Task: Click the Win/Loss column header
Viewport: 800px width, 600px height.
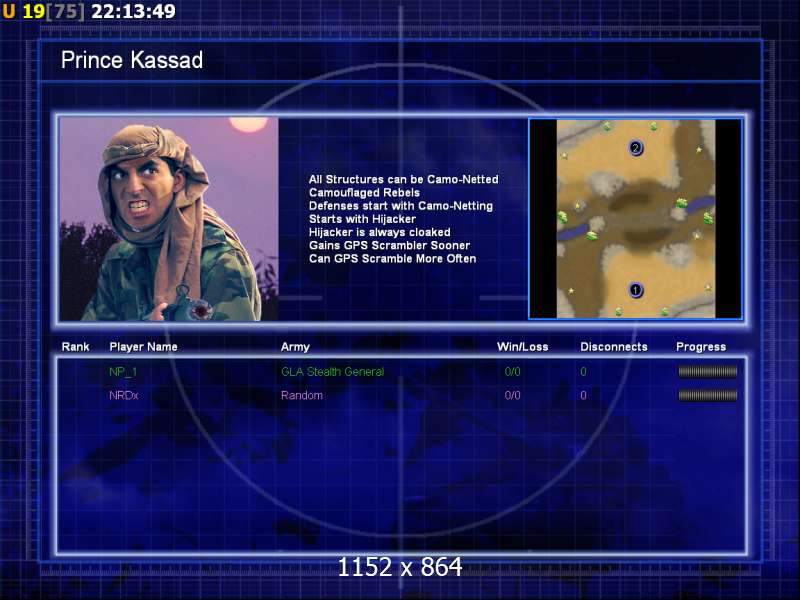Action: [522, 347]
